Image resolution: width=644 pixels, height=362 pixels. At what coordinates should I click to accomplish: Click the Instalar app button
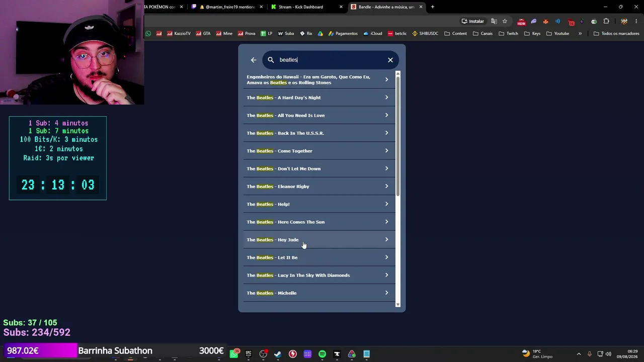tap(472, 21)
